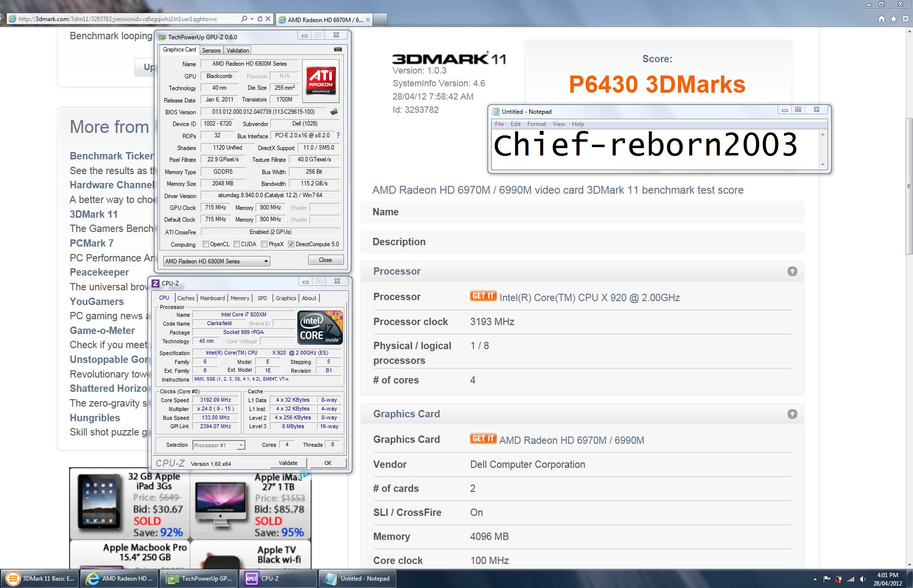Open the Caches tab in CPU-Z
The height and width of the screenshot is (588, 913).
coord(185,298)
